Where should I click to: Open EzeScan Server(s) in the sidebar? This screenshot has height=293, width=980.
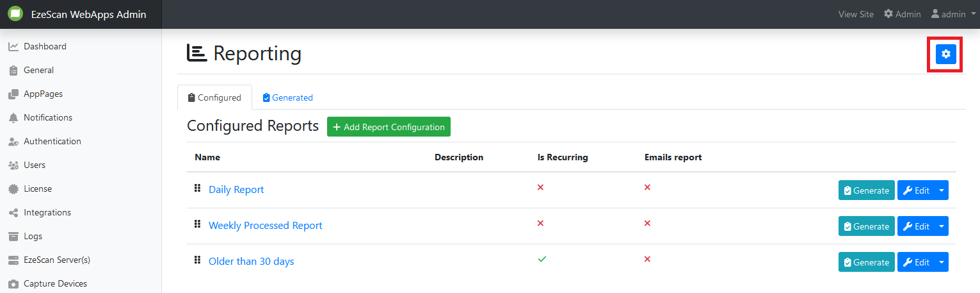56,260
